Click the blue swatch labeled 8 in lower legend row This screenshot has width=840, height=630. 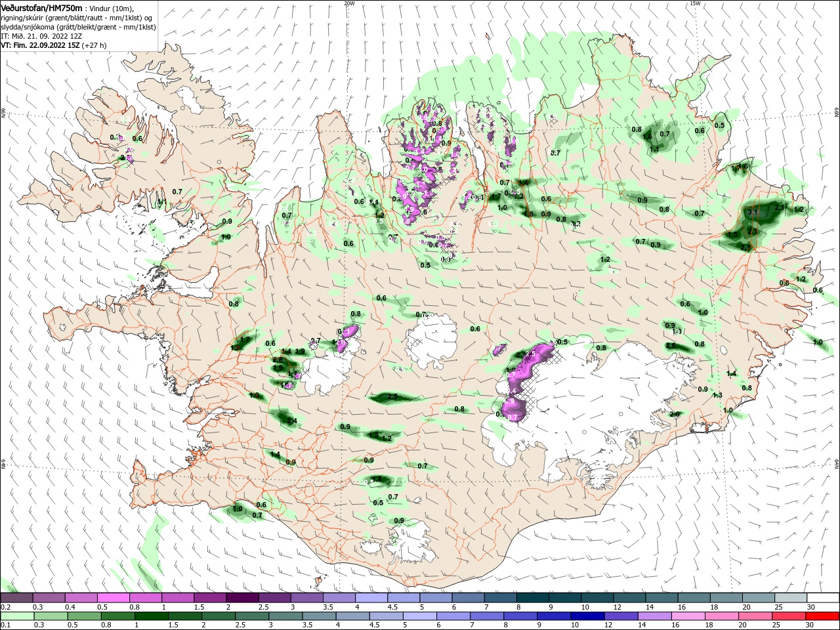522,616
